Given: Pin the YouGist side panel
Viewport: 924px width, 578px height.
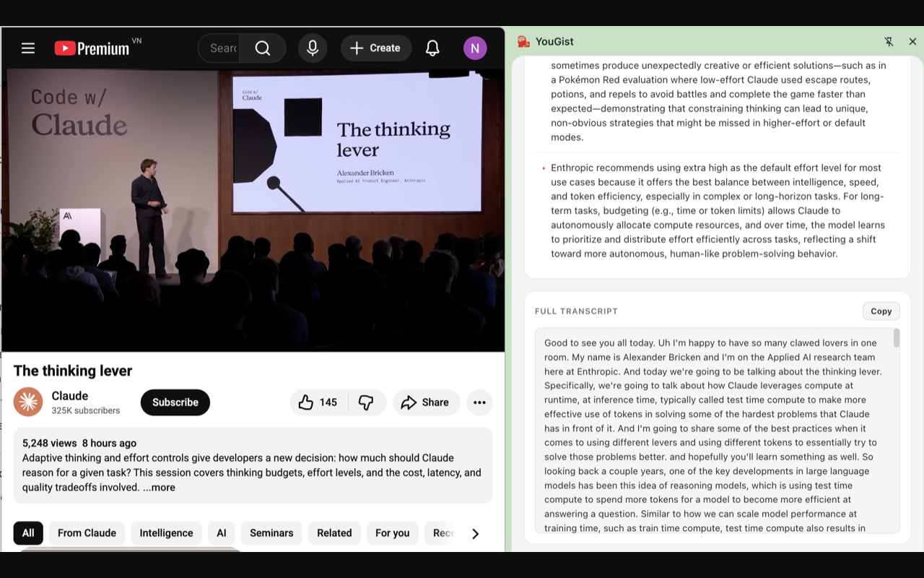Looking at the screenshot, I should click(889, 42).
